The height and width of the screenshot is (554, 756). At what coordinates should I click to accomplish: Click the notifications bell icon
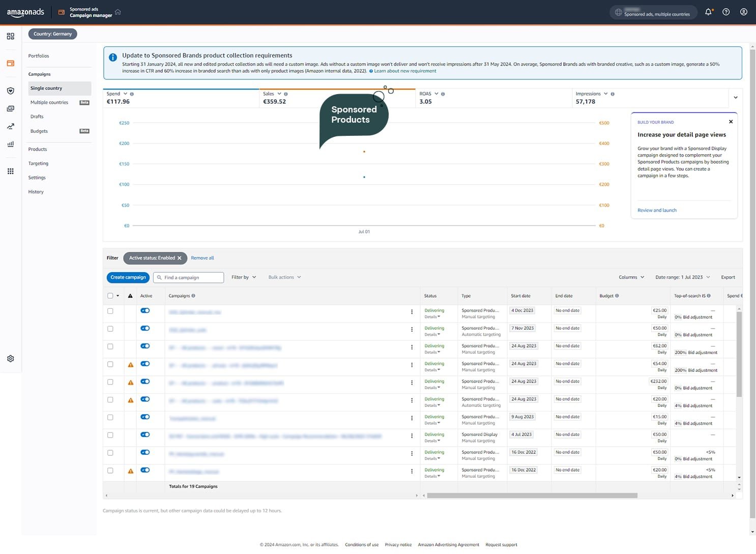coord(708,12)
